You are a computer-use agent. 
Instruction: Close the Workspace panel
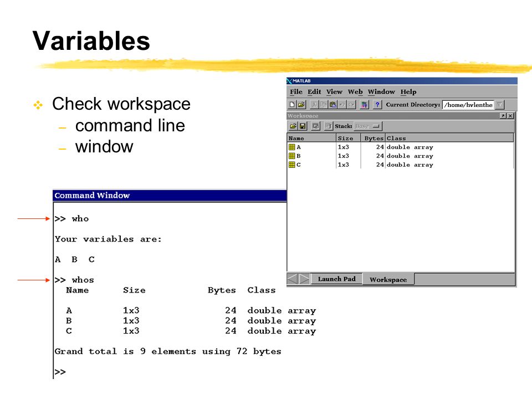pyautogui.click(x=510, y=116)
